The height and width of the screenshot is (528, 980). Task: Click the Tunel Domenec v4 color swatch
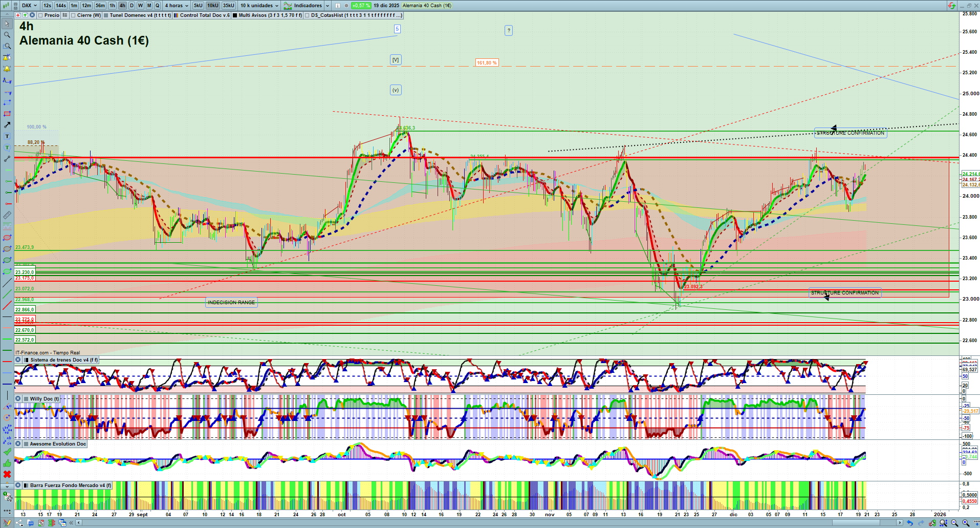pyautogui.click(x=106, y=15)
